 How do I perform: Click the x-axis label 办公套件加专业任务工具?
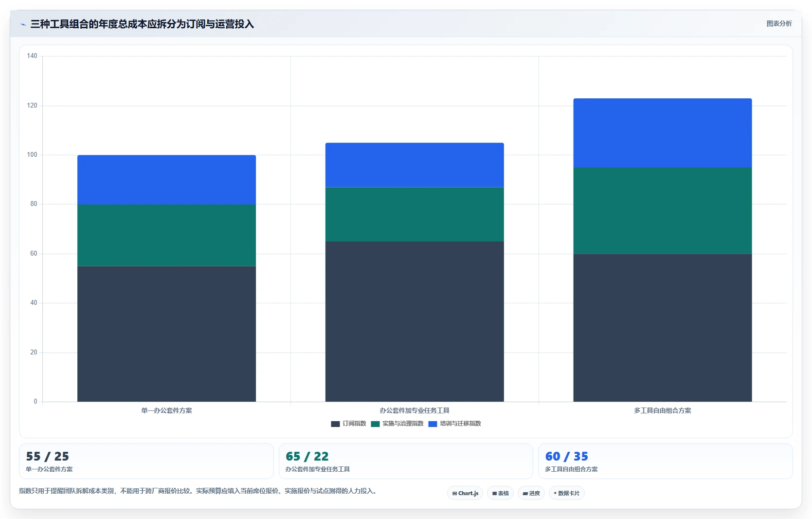coord(415,410)
